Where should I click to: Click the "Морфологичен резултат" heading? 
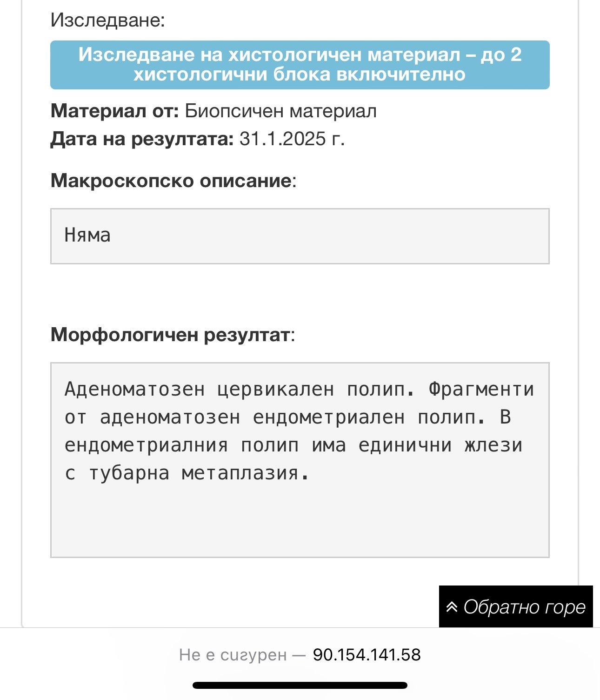[x=170, y=335]
